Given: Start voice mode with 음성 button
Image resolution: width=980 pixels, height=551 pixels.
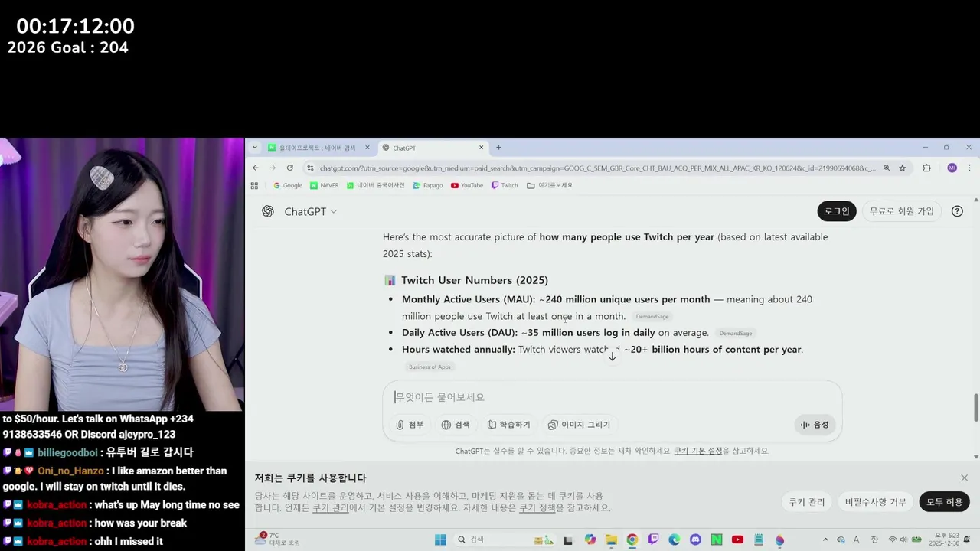Looking at the screenshot, I should pos(815,425).
